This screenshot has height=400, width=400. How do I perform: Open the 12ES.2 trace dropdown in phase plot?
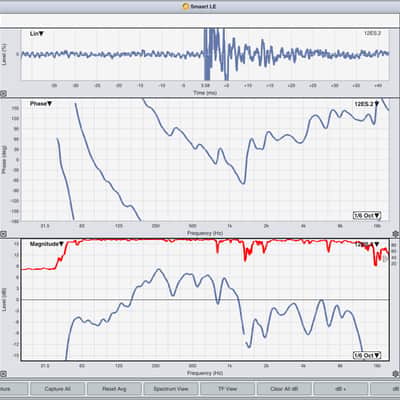point(367,104)
